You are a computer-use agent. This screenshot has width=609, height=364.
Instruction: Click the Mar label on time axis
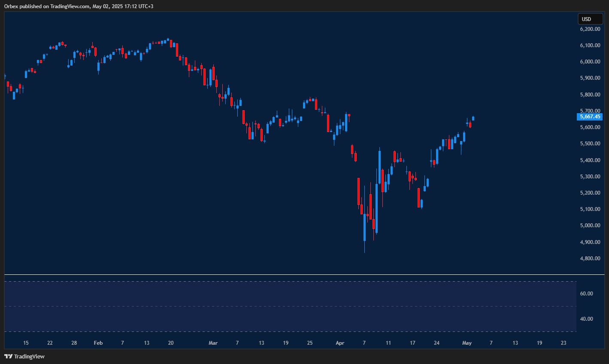(x=213, y=343)
